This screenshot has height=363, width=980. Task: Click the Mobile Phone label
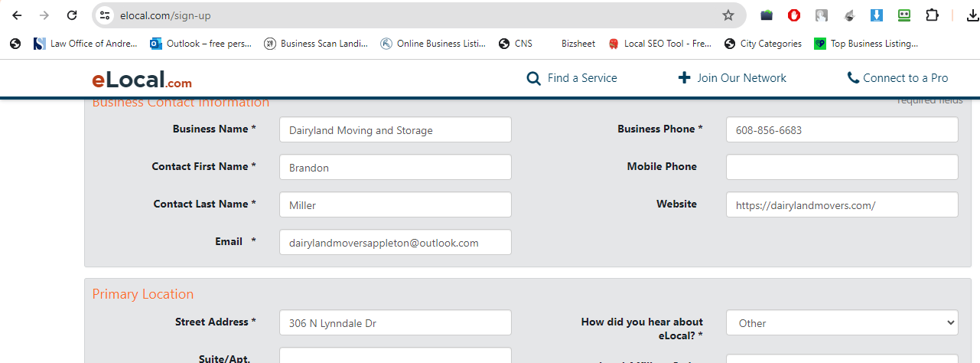click(662, 166)
